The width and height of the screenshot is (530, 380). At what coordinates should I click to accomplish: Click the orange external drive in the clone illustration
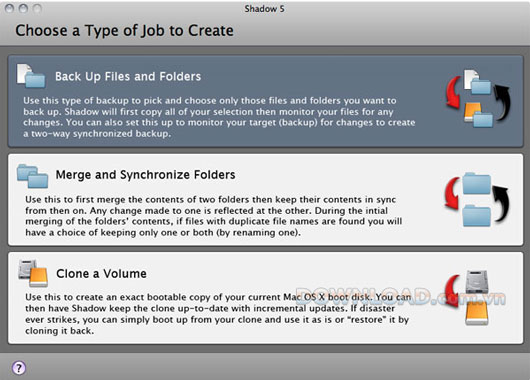[x=477, y=313]
